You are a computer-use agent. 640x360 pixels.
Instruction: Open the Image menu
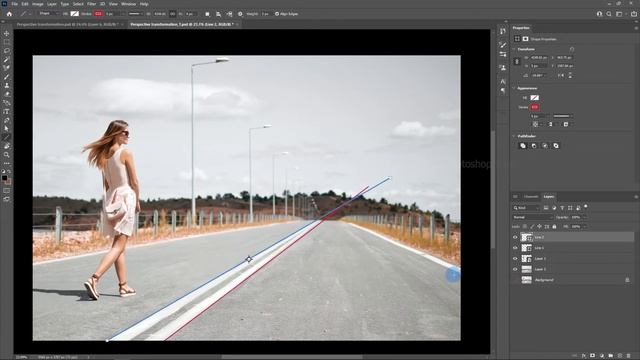38,4
